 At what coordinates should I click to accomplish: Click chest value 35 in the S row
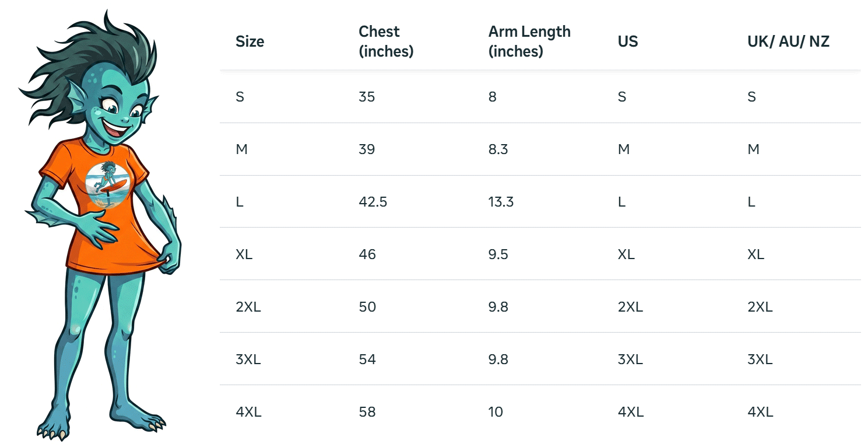367,97
